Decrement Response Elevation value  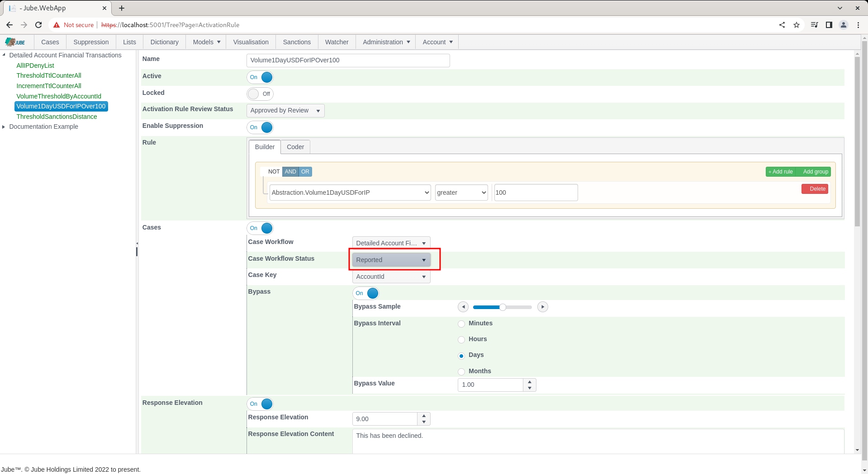(x=424, y=422)
